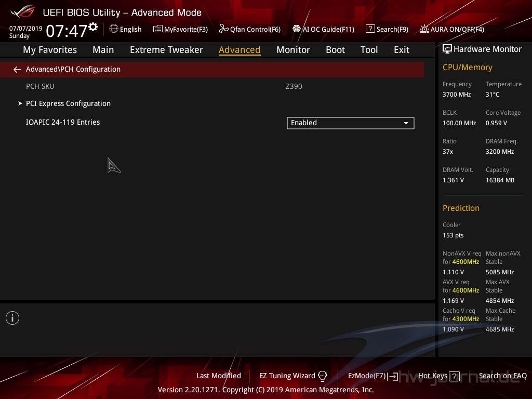Click MyFavorite(F3) label
The height and width of the screenshot is (399, 532).
pos(186,29)
